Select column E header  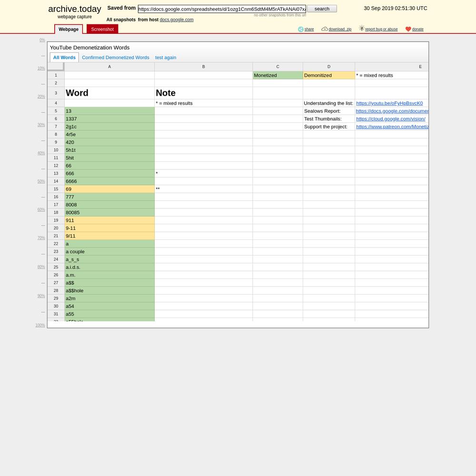tap(392, 67)
